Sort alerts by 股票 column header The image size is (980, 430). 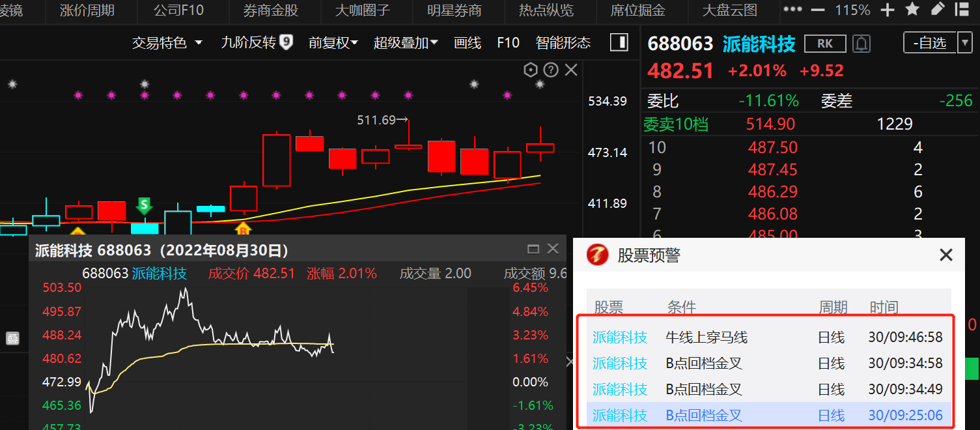[x=608, y=307]
